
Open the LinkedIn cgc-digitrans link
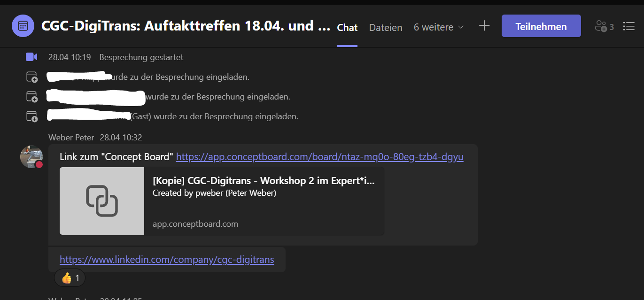(167, 259)
